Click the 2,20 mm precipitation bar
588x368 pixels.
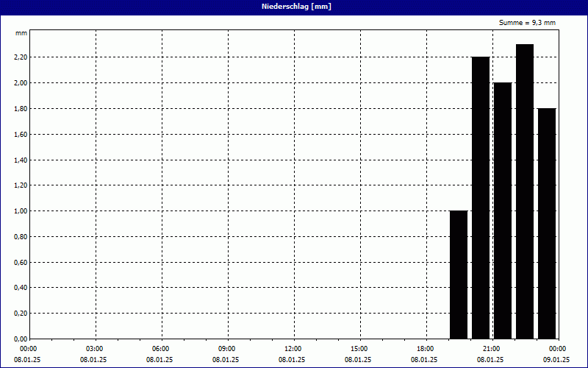[481, 198]
